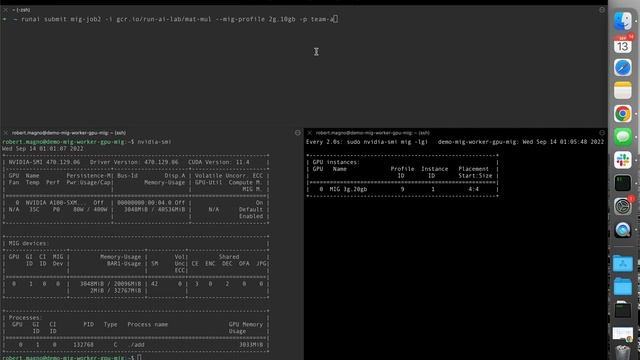Click the 'gcr.io/run-ai-lab/mat-mul' image name

[x=164, y=19]
